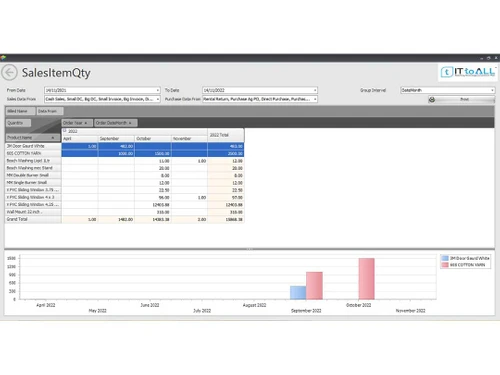Screen dimensions: 500x375
Task: Select the Wall Mount 32 inch row
Action: (33, 212)
